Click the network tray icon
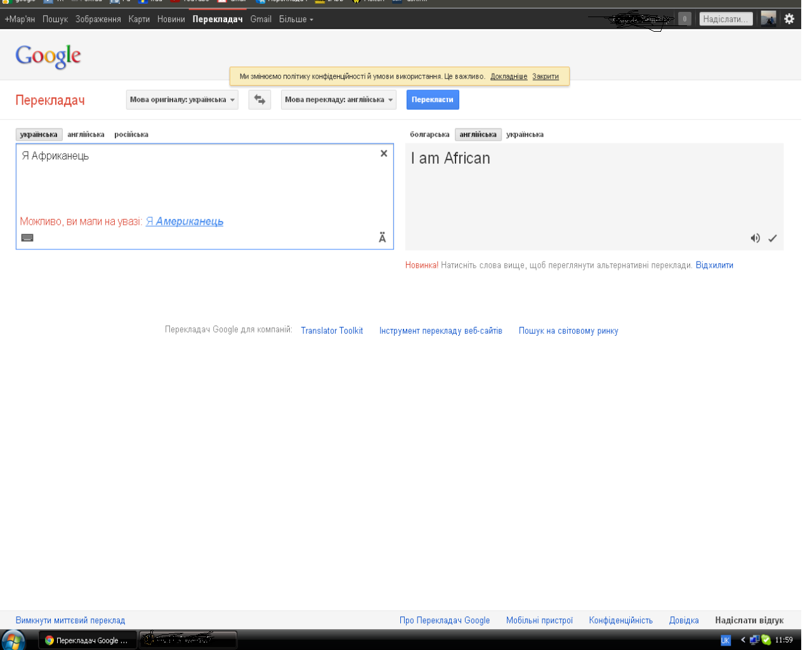Viewport: 812px width, 650px height. tap(754, 640)
